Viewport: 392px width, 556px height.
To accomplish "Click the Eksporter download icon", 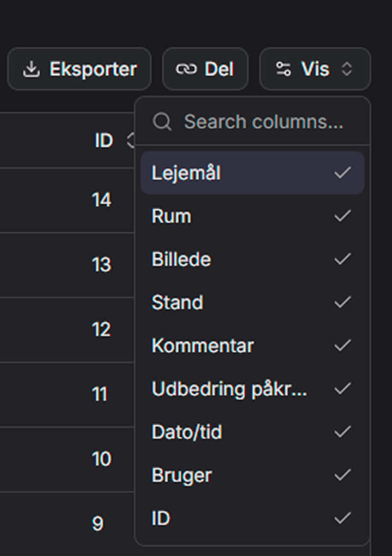I will [x=32, y=69].
